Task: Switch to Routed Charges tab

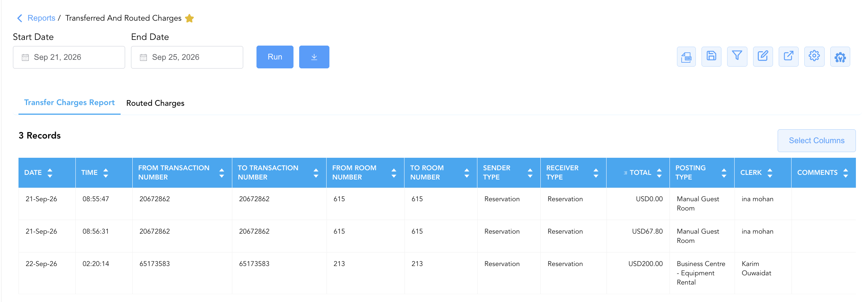Action: (x=155, y=103)
